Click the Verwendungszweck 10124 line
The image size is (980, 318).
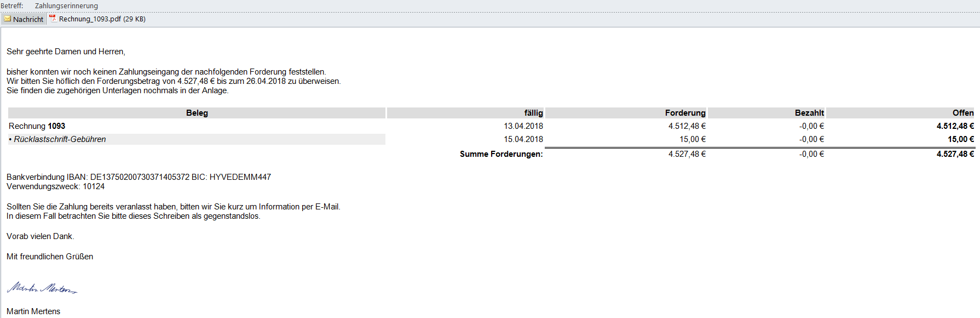[55, 186]
